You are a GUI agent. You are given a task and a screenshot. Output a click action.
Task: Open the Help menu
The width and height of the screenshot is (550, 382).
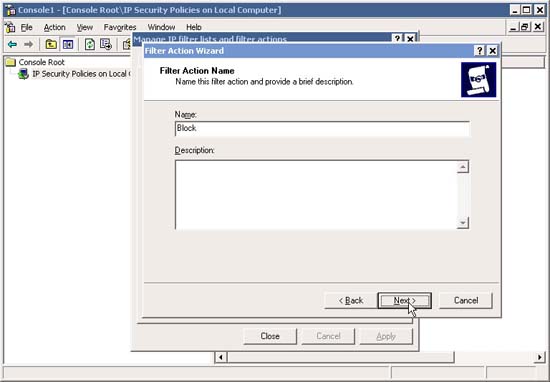[194, 27]
